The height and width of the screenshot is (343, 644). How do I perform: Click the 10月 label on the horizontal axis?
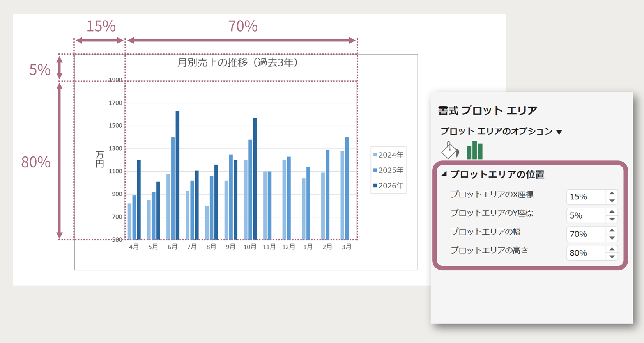(250, 247)
